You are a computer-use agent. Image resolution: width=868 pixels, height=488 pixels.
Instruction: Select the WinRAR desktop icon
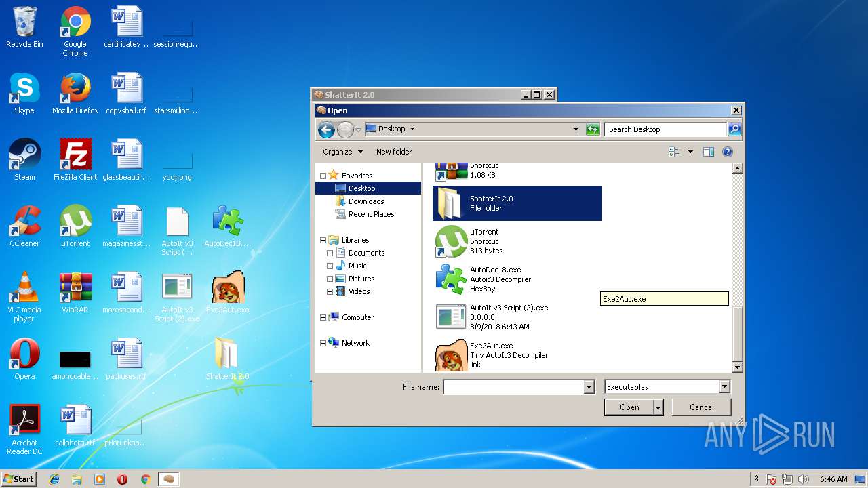click(x=75, y=293)
